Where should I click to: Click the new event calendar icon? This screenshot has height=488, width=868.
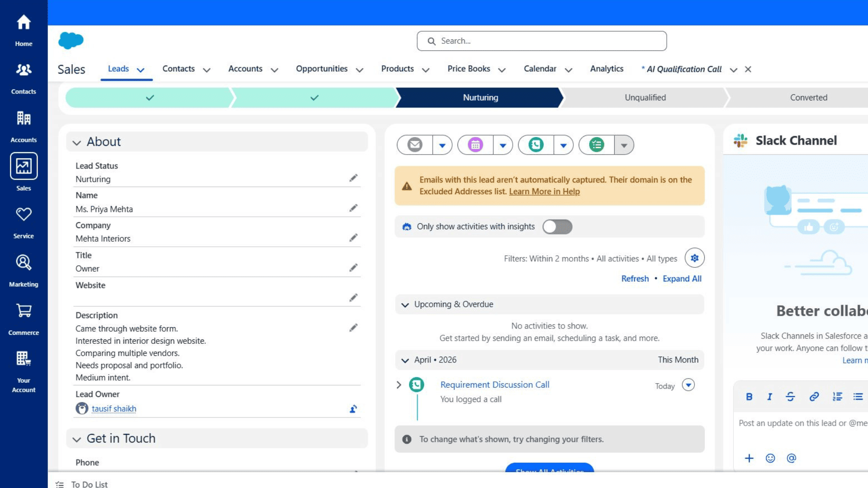click(475, 145)
